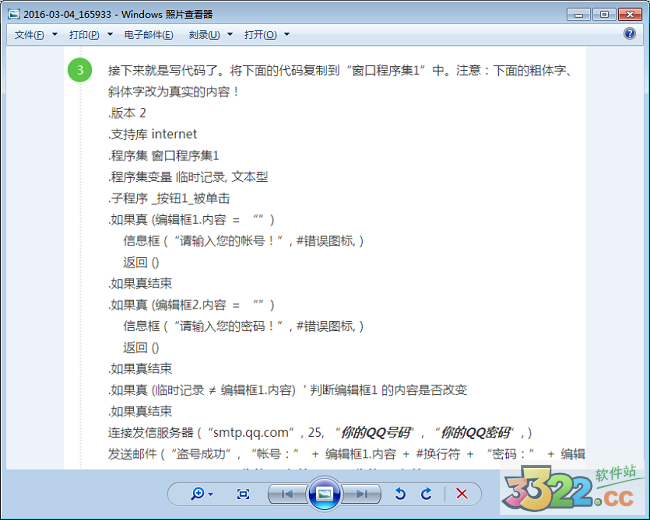The image size is (650, 520).
Task: Click the window title 2016-03-04_165933
Action: [67, 15]
